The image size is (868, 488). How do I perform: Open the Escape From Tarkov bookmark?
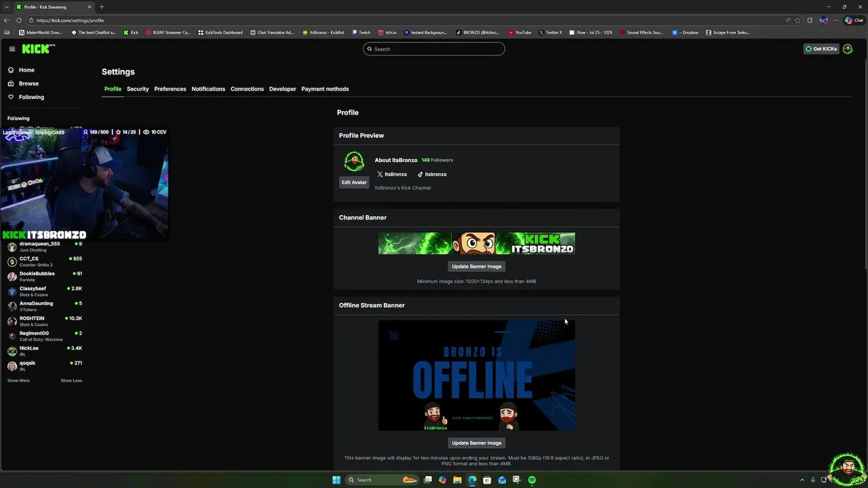pyautogui.click(x=728, y=33)
